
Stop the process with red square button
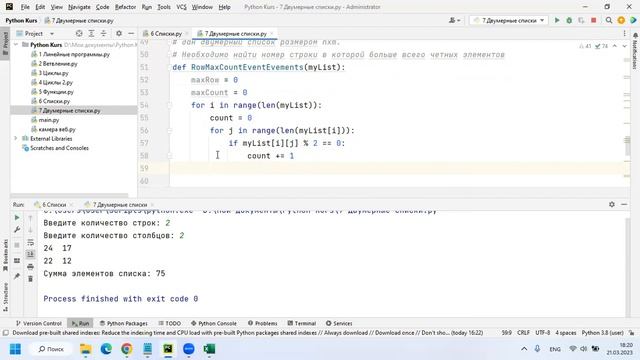pos(593,20)
